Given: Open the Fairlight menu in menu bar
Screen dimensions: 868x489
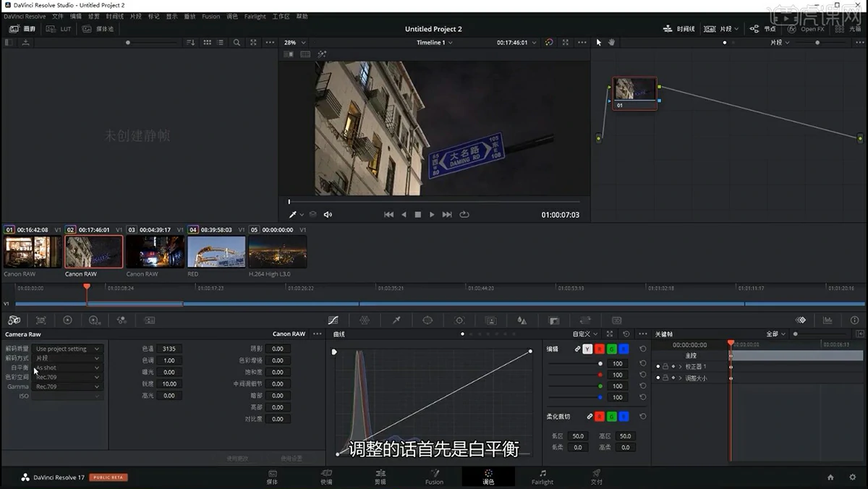Looking at the screenshot, I should point(255,16).
